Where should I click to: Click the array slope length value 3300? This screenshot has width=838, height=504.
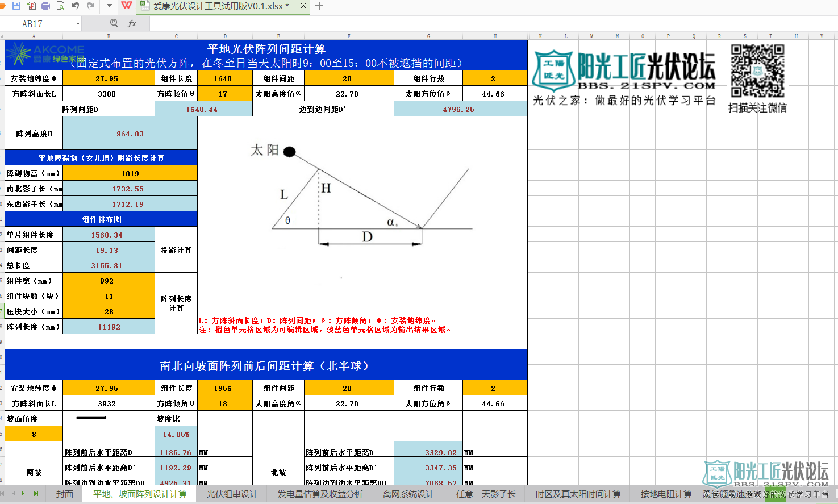(109, 94)
